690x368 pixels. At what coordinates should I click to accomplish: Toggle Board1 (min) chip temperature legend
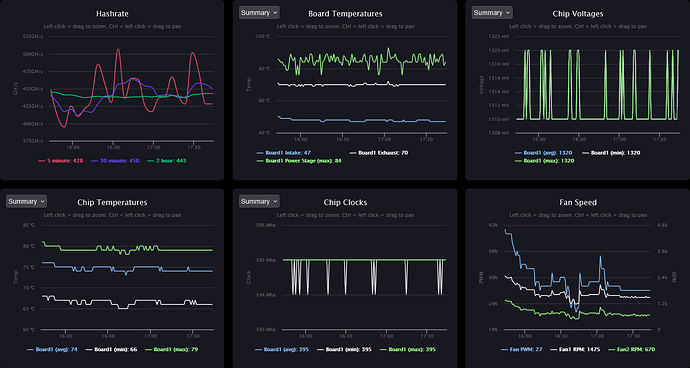click(x=111, y=350)
